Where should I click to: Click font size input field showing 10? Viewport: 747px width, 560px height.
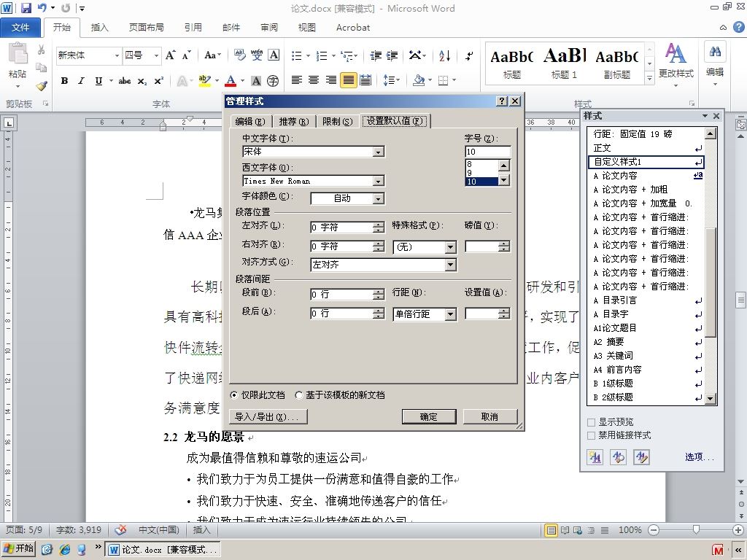[487, 152]
